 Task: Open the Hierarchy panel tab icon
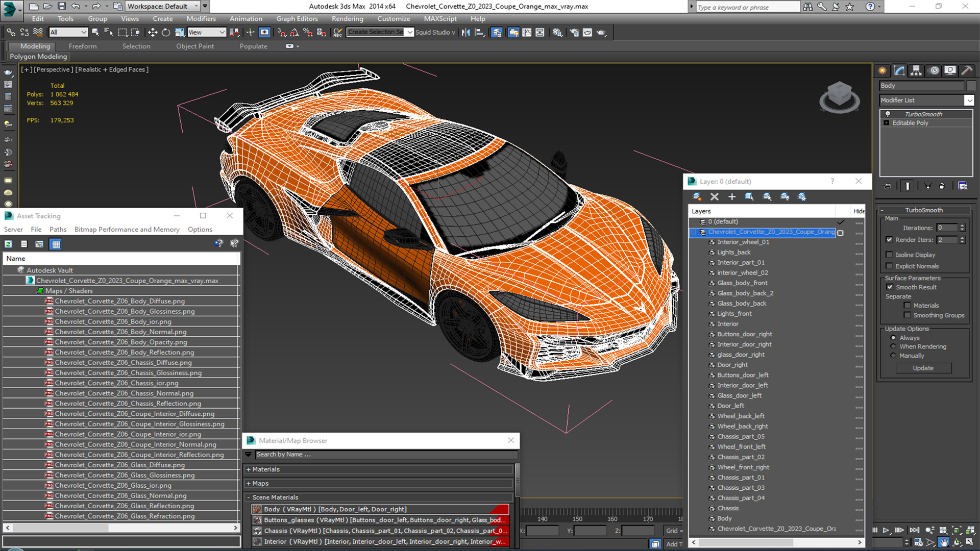click(x=916, y=70)
